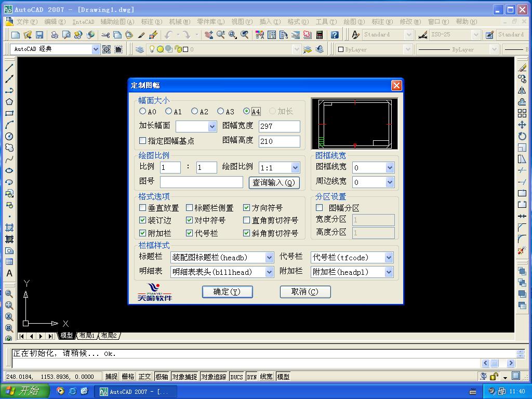This screenshot has height=399, width=532.
Task: Click the Cut scissors icon
Action: (x=105, y=35)
